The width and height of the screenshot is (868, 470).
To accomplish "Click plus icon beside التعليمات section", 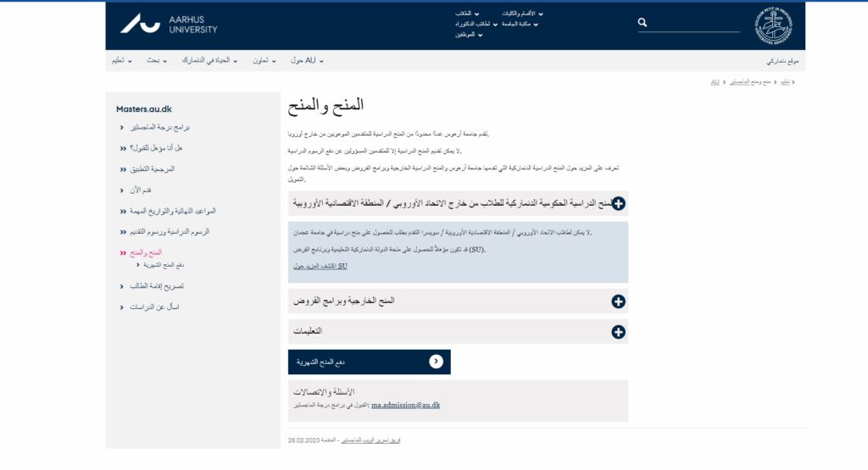I will coord(618,333).
